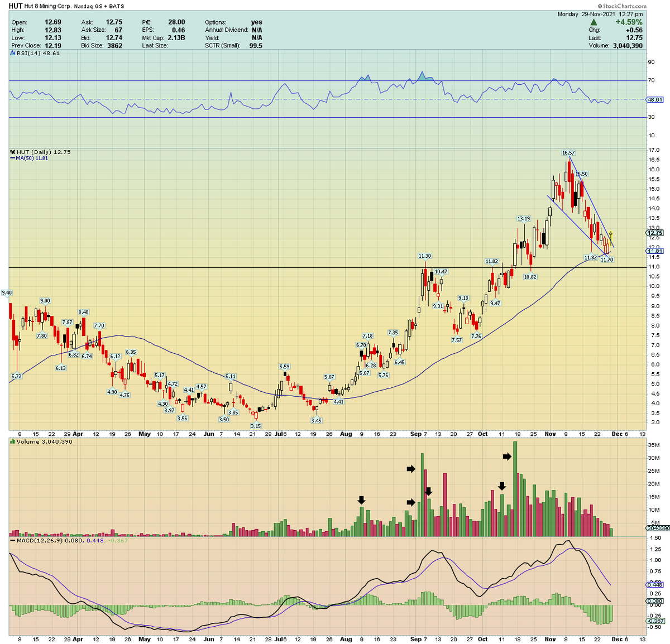
Task: Click the 'Hut 8 Mining Corp.' company name
Action: 48,6
